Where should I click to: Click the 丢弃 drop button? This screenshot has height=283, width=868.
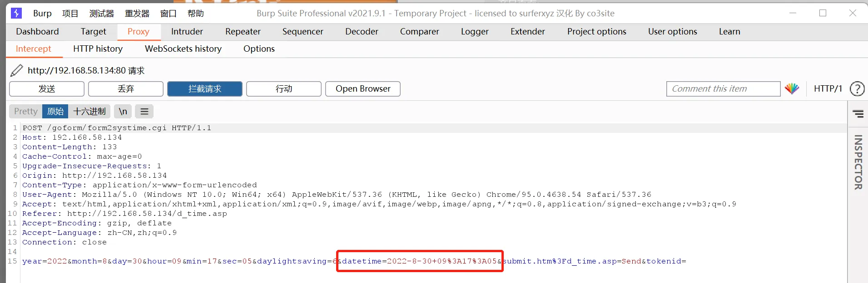(x=126, y=89)
